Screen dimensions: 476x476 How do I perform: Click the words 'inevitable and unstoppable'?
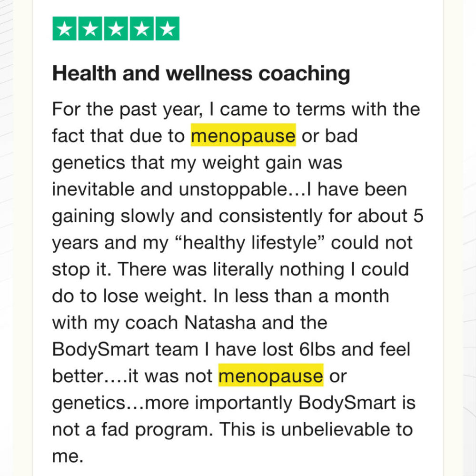(x=170, y=190)
